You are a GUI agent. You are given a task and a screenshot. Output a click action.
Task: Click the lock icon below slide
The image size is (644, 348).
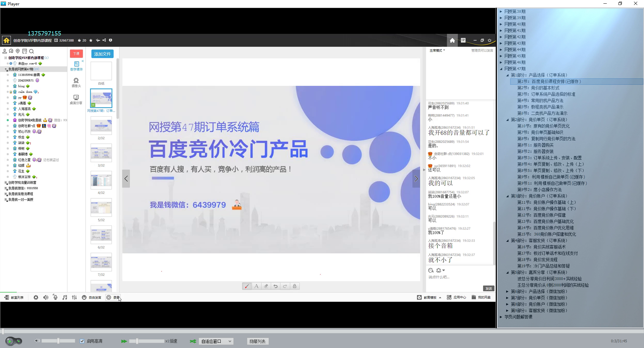pos(294,286)
